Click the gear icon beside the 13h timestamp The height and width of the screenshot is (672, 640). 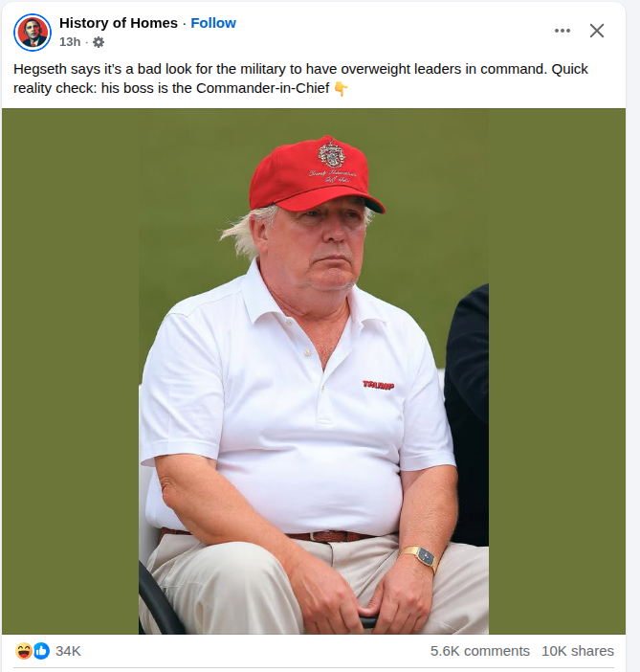[99, 42]
